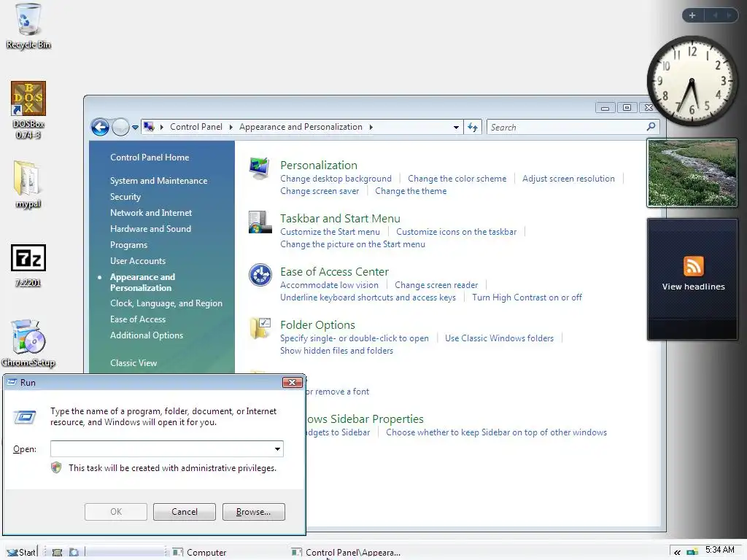
Task: Click Turn High Contrast on or off
Action: click(527, 297)
